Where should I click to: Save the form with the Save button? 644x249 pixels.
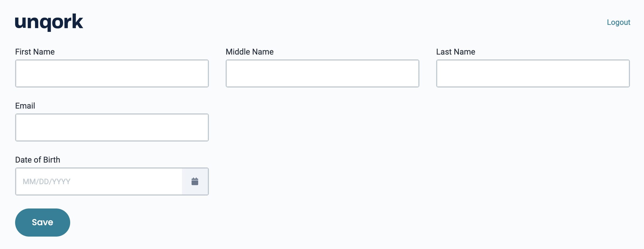click(43, 222)
